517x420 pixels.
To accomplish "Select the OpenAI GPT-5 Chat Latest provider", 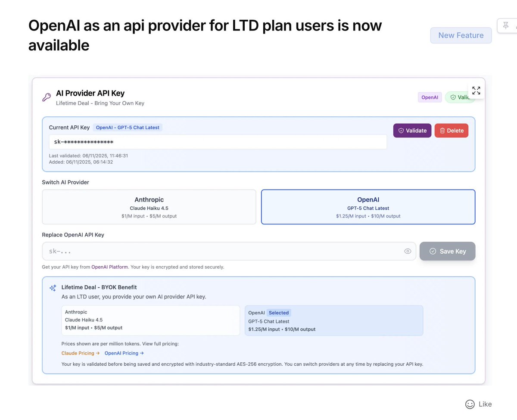I will pos(368,207).
